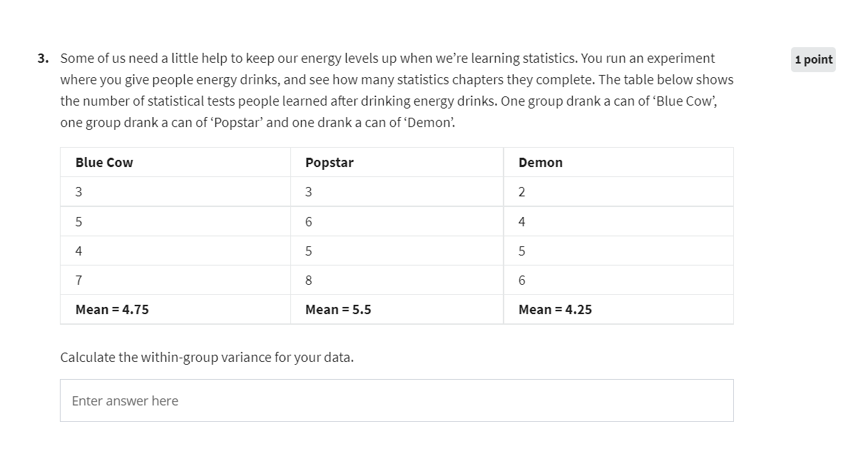Select the Demon column header
Image resolution: width=868 pixels, height=459 pixels.
click(x=618, y=163)
